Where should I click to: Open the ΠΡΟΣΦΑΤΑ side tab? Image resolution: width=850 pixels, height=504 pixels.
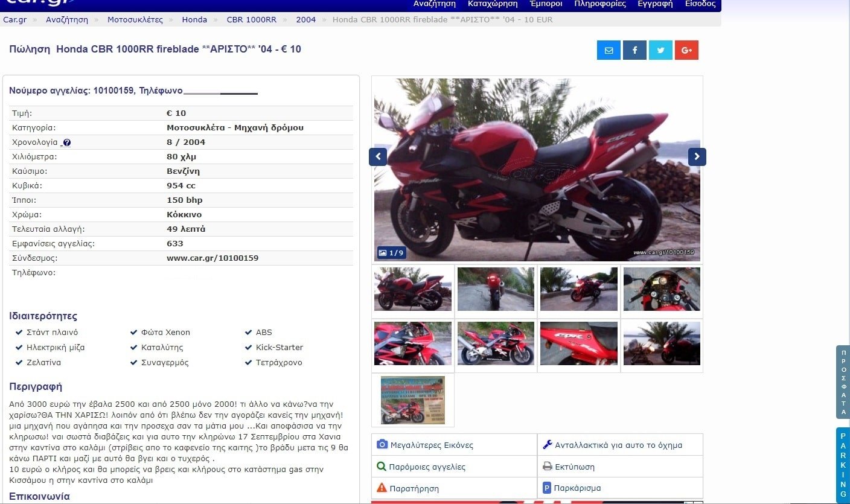(x=843, y=381)
